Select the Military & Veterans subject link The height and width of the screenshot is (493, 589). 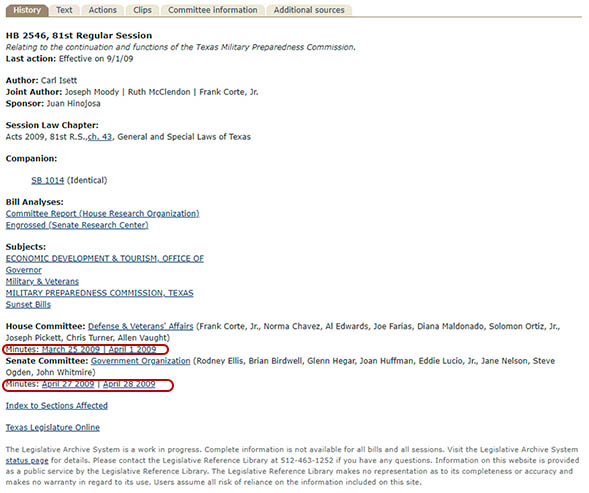pyautogui.click(x=42, y=281)
